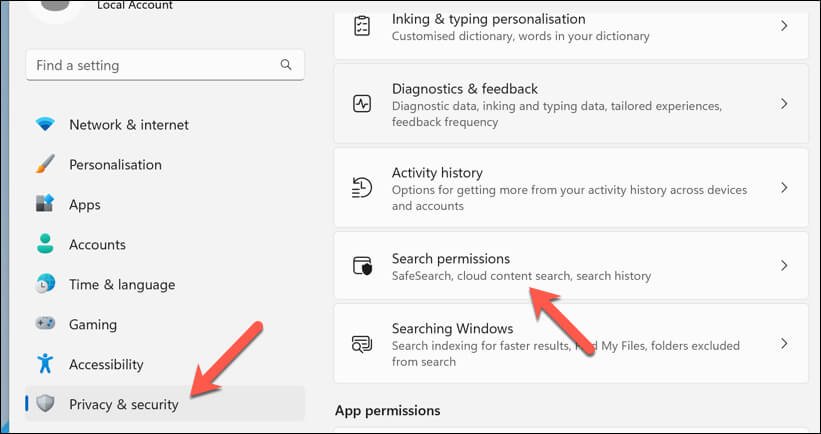The height and width of the screenshot is (434, 821).
Task: Click the Diagnostics & feedback icon
Action: pos(362,104)
